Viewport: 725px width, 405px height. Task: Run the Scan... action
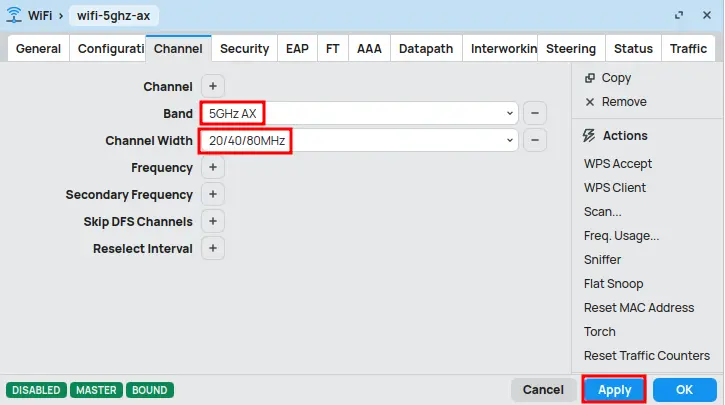pos(603,212)
